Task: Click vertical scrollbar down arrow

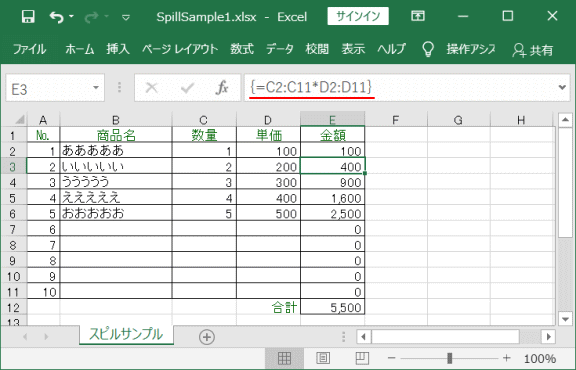Action: pyautogui.click(x=565, y=319)
